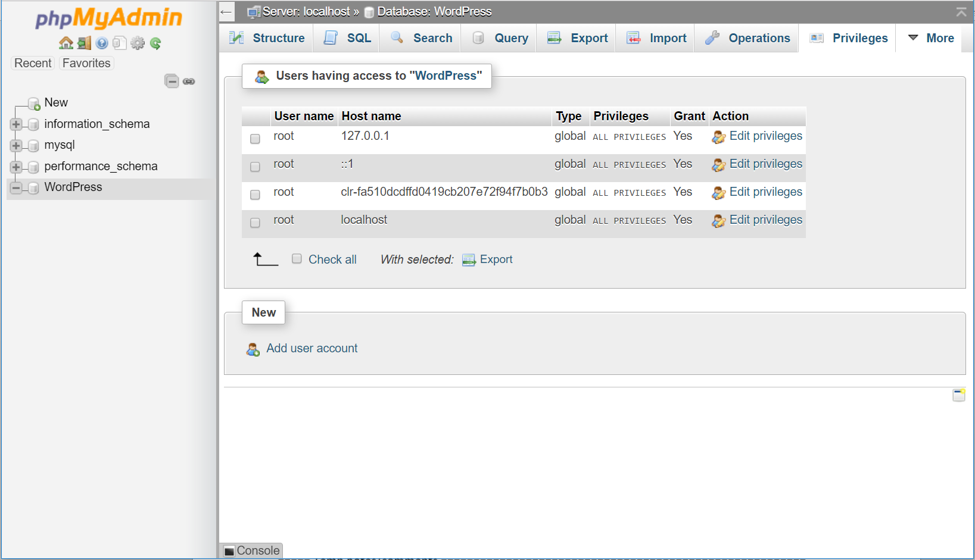
Task: Click the database icon before Database: WordPress
Action: [369, 12]
